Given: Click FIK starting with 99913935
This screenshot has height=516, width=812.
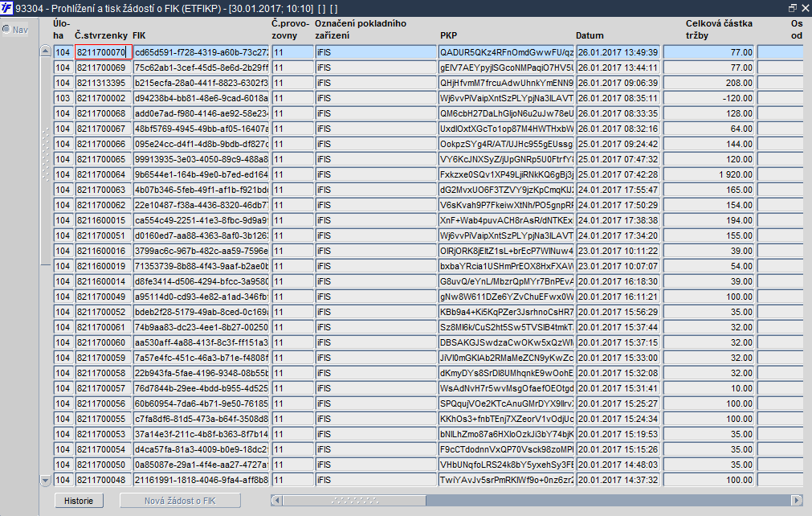Looking at the screenshot, I should [x=202, y=159].
